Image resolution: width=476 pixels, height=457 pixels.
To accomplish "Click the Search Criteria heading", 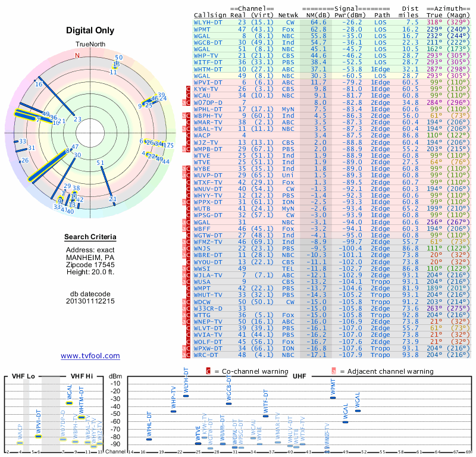I will [x=90, y=237].
